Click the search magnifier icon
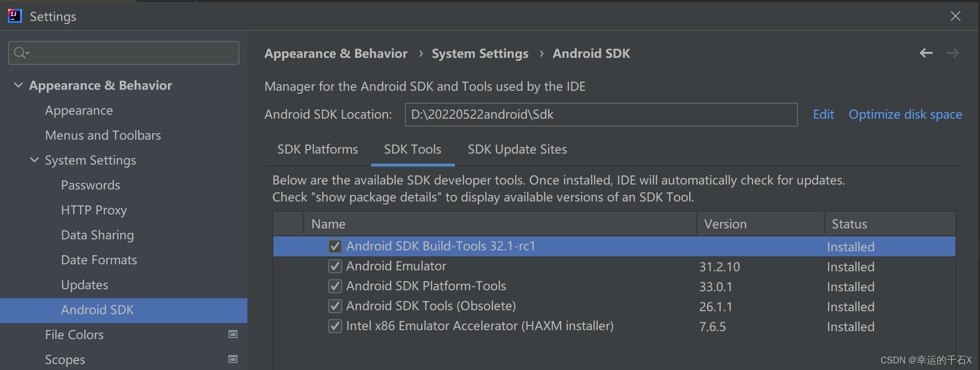The image size is (980, 370). [x=21, y=53]
